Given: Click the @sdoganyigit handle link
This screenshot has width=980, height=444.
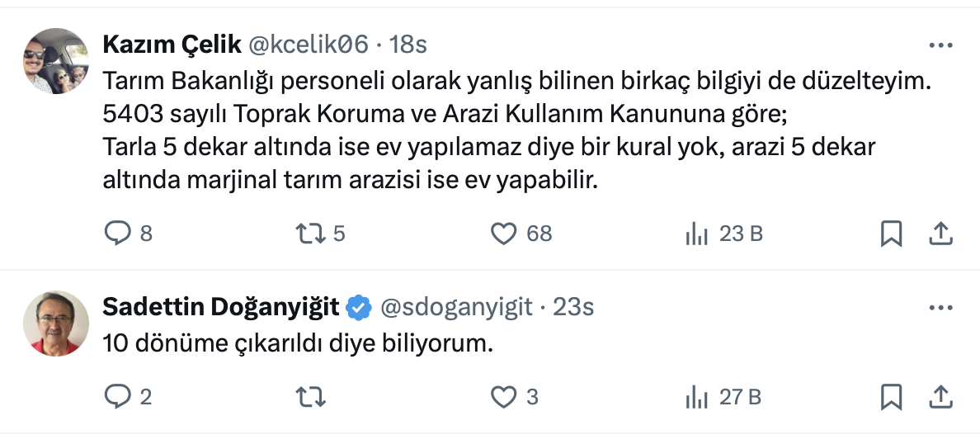Looking at the screenshot, I should click(456, 307).
